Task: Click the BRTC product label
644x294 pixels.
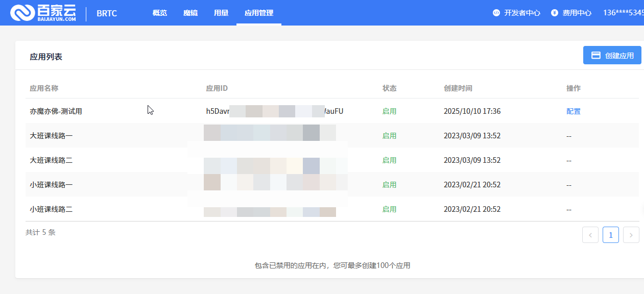Action: (106, 13)
